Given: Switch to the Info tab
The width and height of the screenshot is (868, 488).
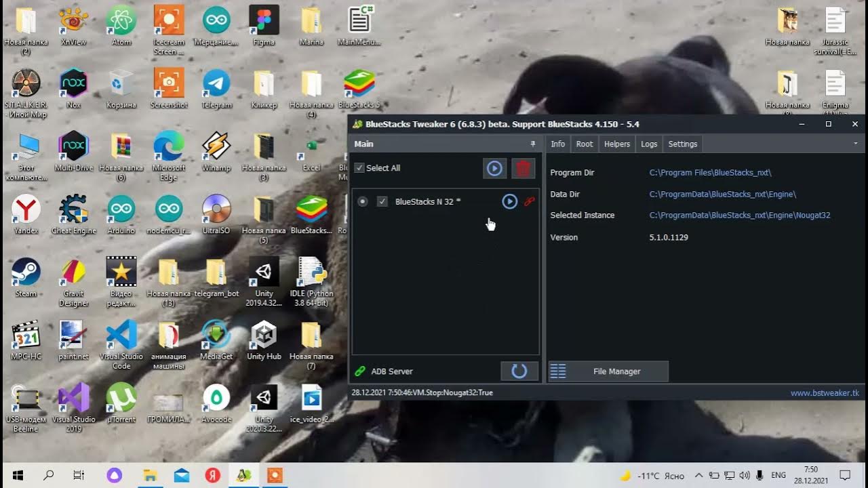Looking at the screenshot, I should click(557, 144).
